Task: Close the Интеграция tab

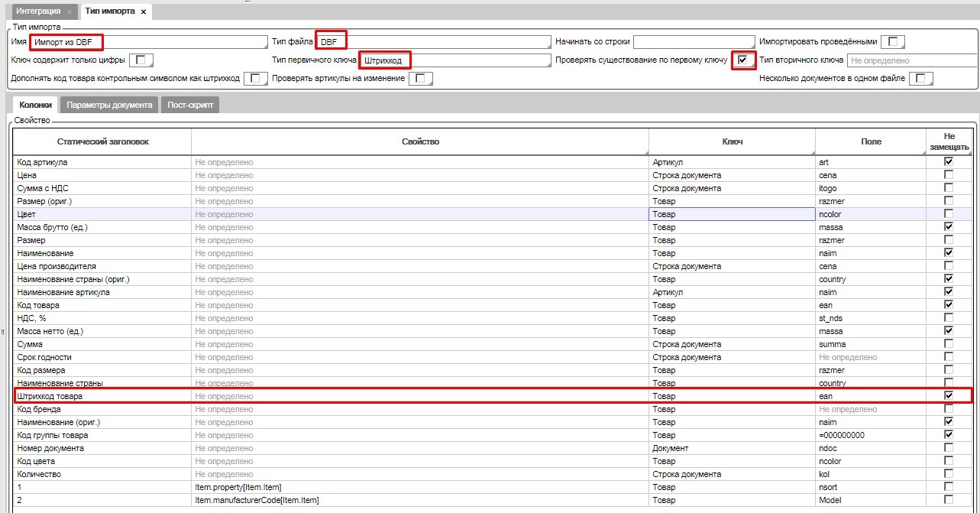Action: [70, 12]
